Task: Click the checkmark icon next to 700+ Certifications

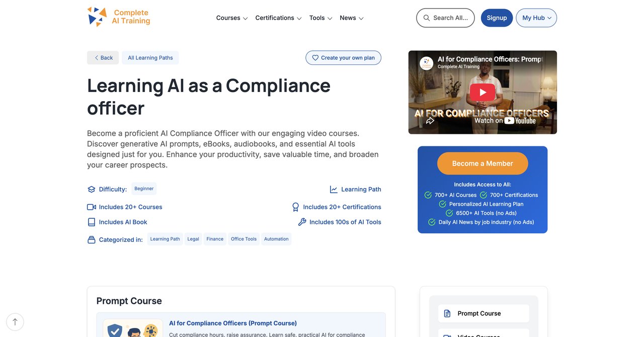Action: coord(484,195)
